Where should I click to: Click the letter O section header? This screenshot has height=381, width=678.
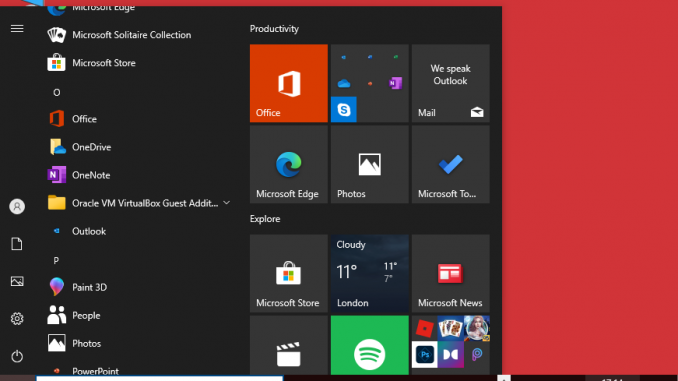click(57, 93)
